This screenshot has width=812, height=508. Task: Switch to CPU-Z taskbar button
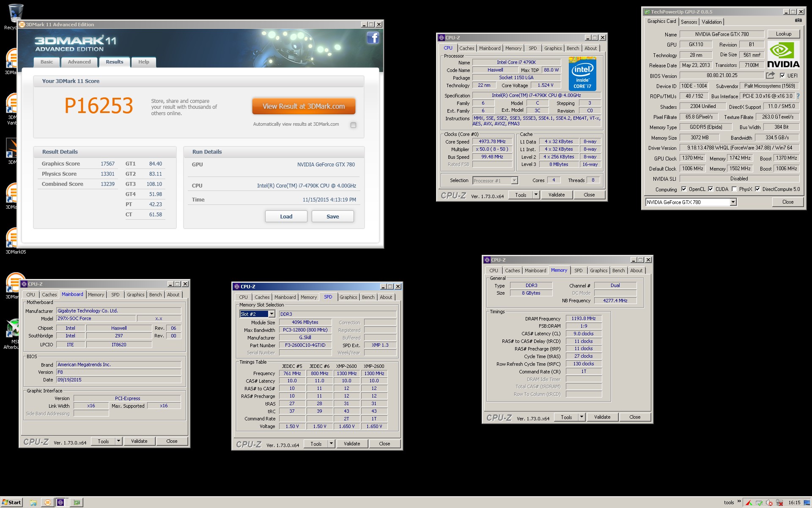pos(61,502)
